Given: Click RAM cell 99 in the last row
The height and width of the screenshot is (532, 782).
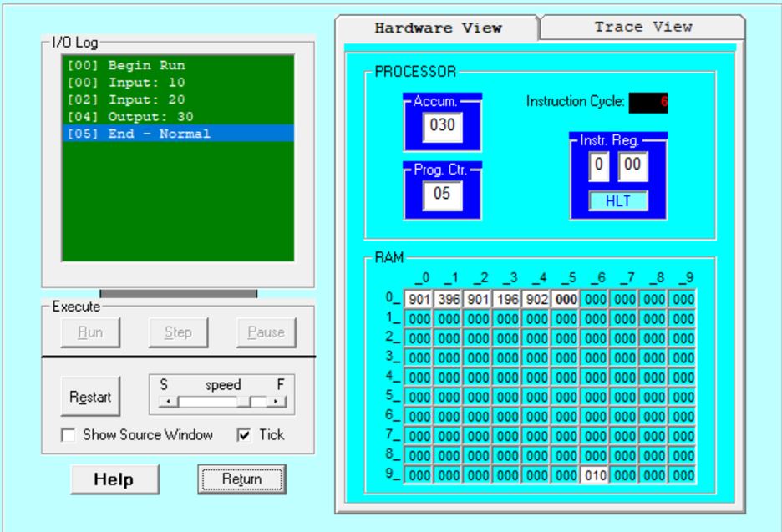Looking at the screenshot, I should (683, 475).
